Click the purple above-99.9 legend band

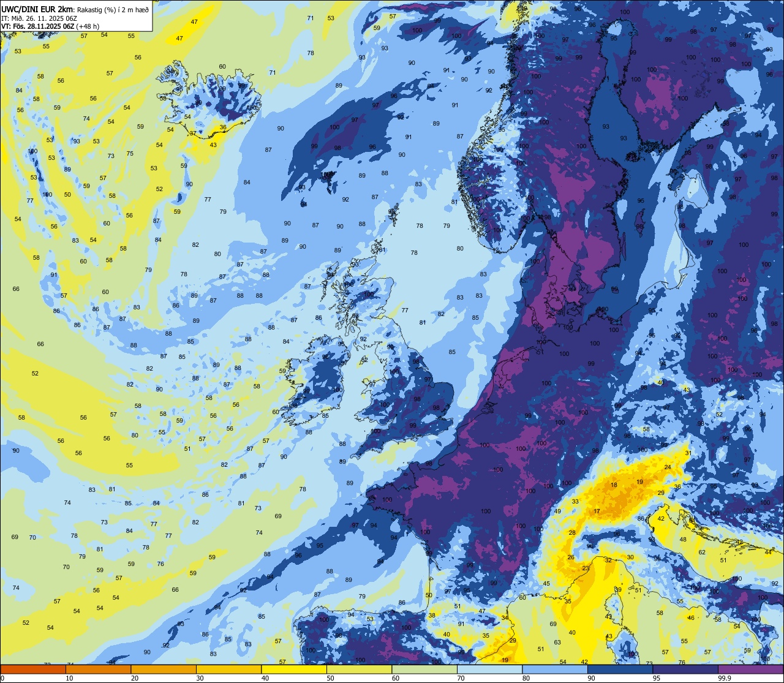pos(750,669)
